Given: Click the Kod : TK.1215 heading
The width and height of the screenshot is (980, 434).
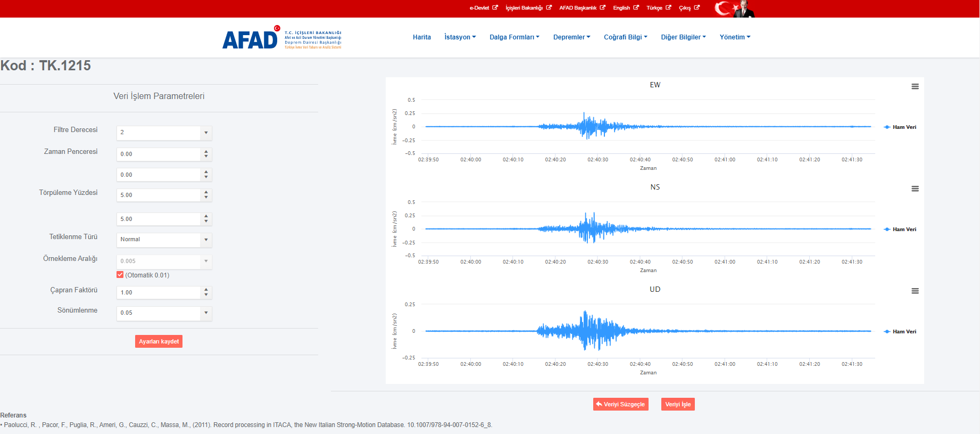Looking at the screenshot, I should pyautogui.click(x=46, y=65).
